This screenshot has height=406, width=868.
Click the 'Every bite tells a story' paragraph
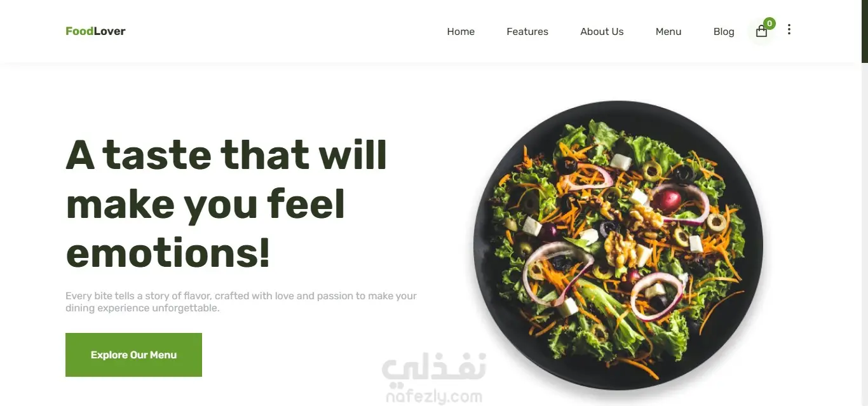[241, 302]
